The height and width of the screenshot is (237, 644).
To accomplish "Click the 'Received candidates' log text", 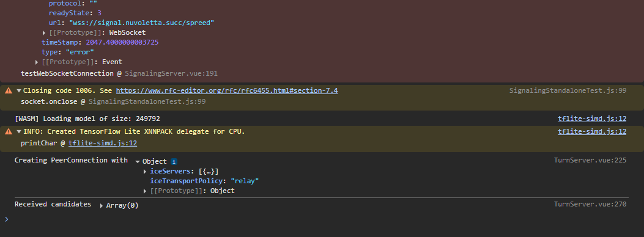I will click(53, 204).
